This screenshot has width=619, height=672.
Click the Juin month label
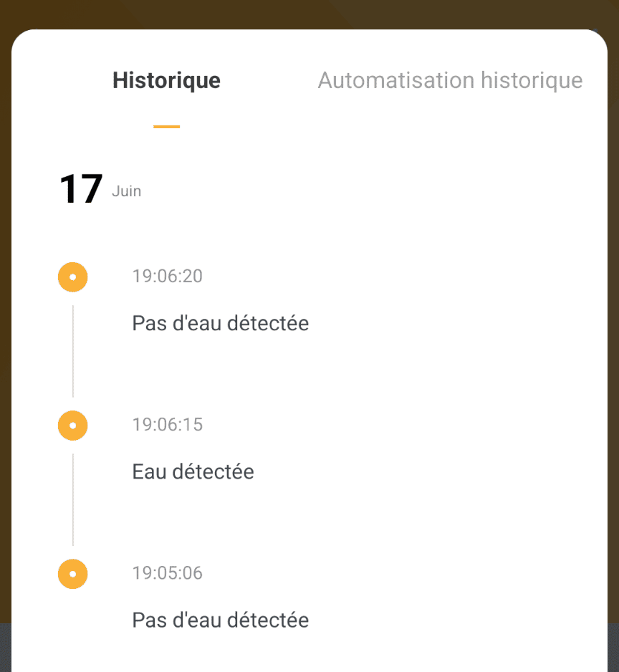[x=127, y=191]
